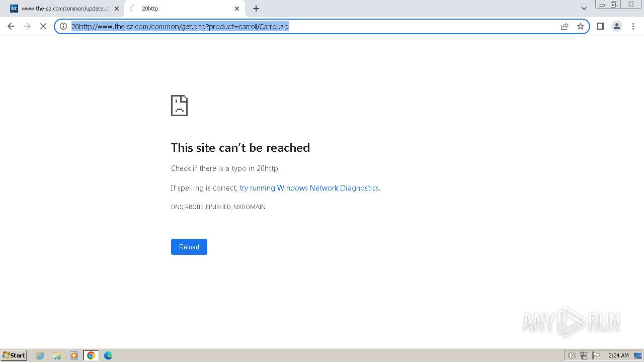Click the 2:24 AM system clock
The image size is (644, 362).
click(x=618, y=355)
